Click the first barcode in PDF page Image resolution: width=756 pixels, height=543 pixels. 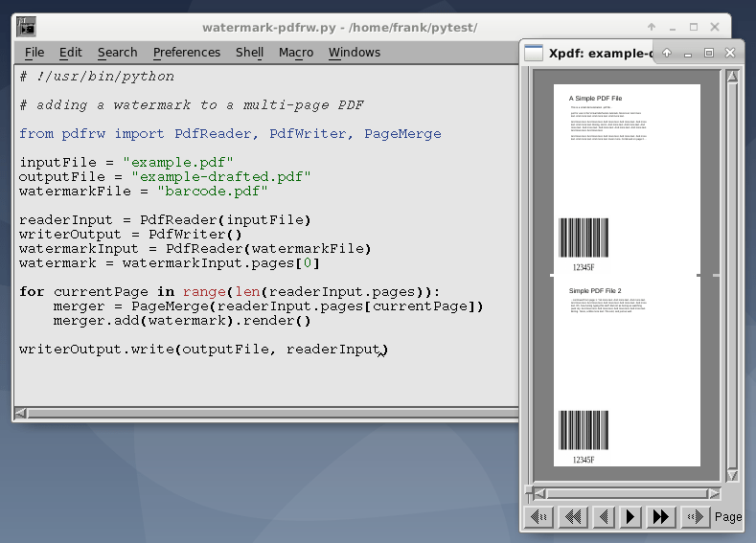[584, 238]
